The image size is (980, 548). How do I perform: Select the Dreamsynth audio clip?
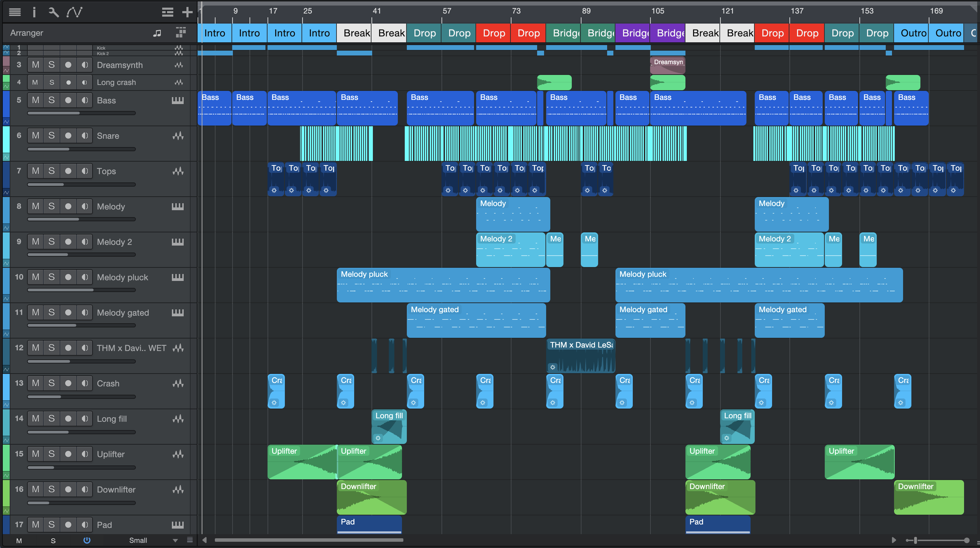[x=668, y=65]
